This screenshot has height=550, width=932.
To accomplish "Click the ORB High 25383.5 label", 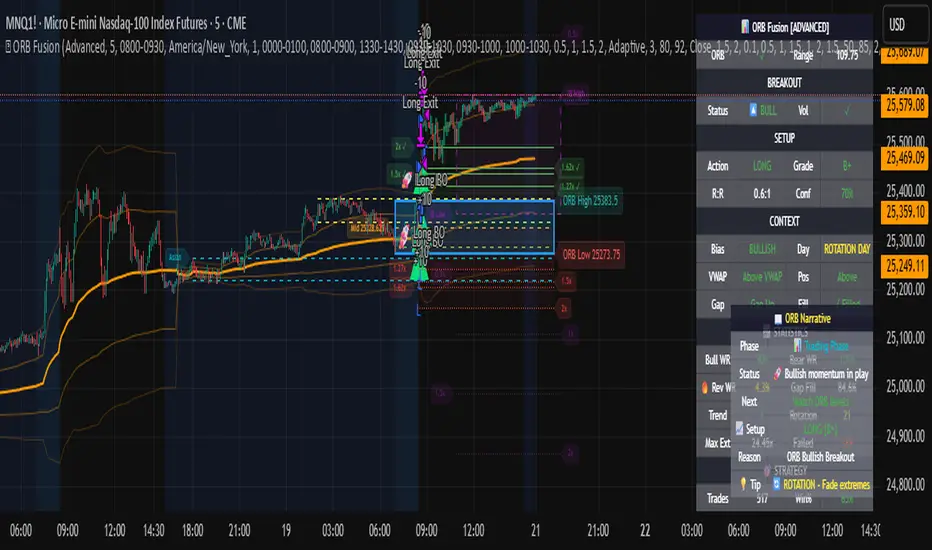I will [590, 201].
